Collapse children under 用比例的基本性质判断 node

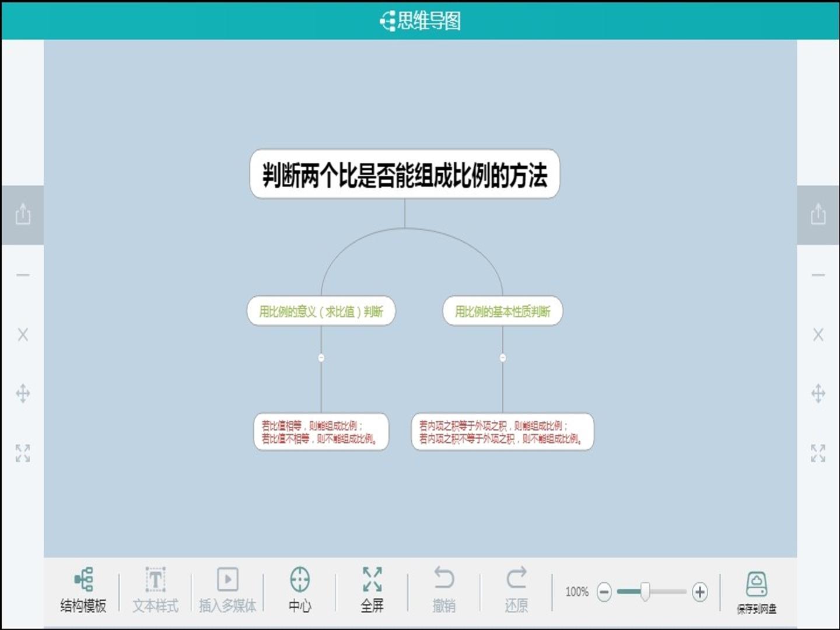(x=503, y=358)
